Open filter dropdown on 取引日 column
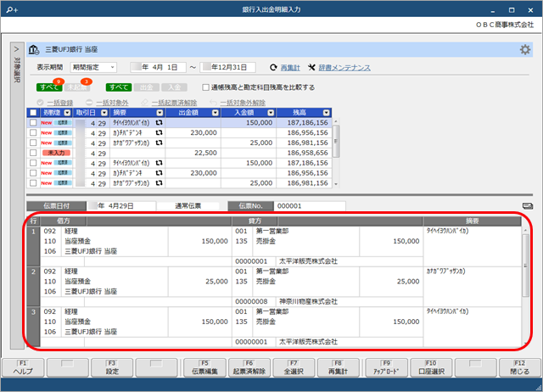 104,113
